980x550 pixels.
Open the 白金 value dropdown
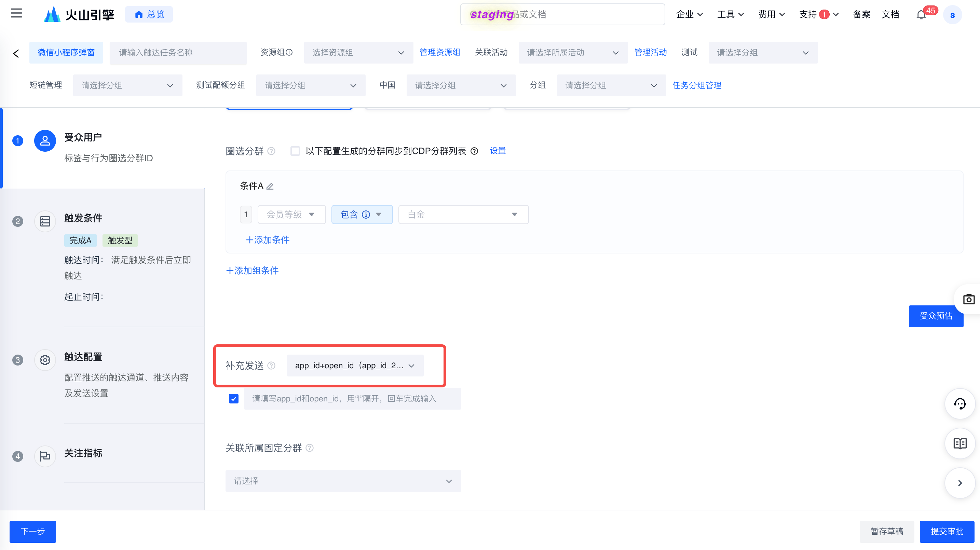tap(463, 215)
